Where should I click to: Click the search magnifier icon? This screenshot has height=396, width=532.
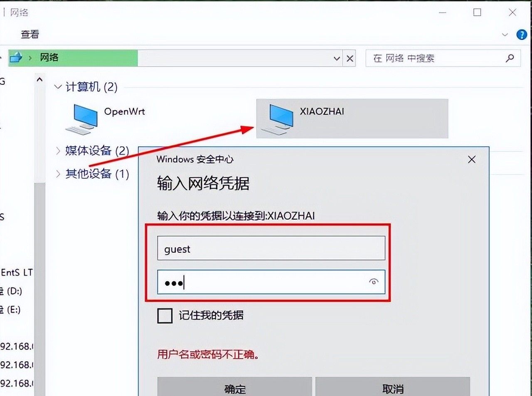(510, 58)
